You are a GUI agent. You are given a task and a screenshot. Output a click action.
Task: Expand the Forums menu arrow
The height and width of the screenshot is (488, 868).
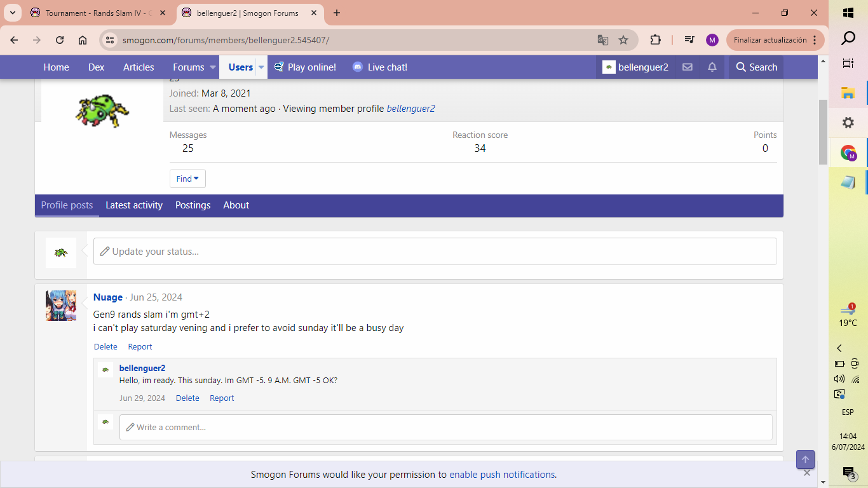click(x=213, y=67)
